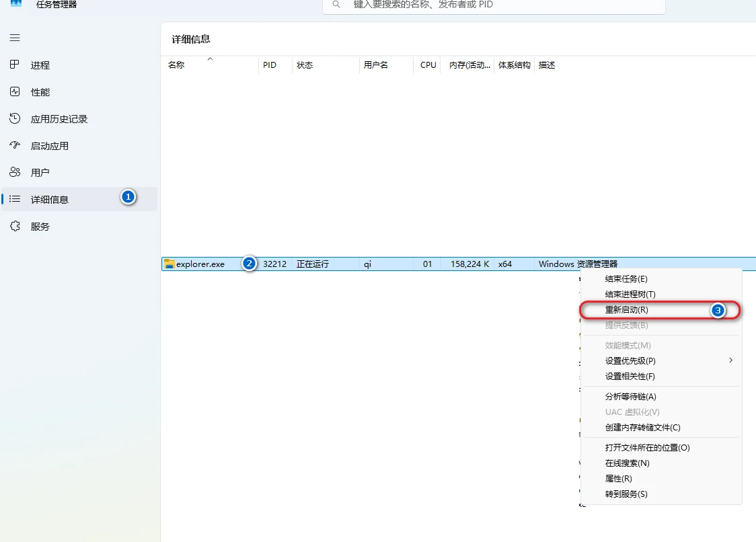Image resolution: width=756 pixels, height=542 pixels.
Task: Open the 进程 (Processes) page icon
Action: (x=15, y=65)
